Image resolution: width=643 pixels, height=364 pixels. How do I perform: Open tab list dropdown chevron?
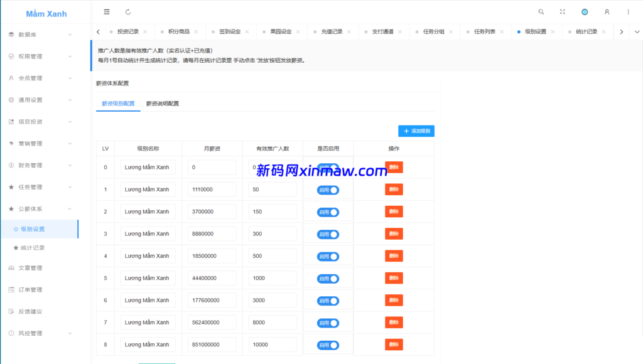(x=637, y=31)
